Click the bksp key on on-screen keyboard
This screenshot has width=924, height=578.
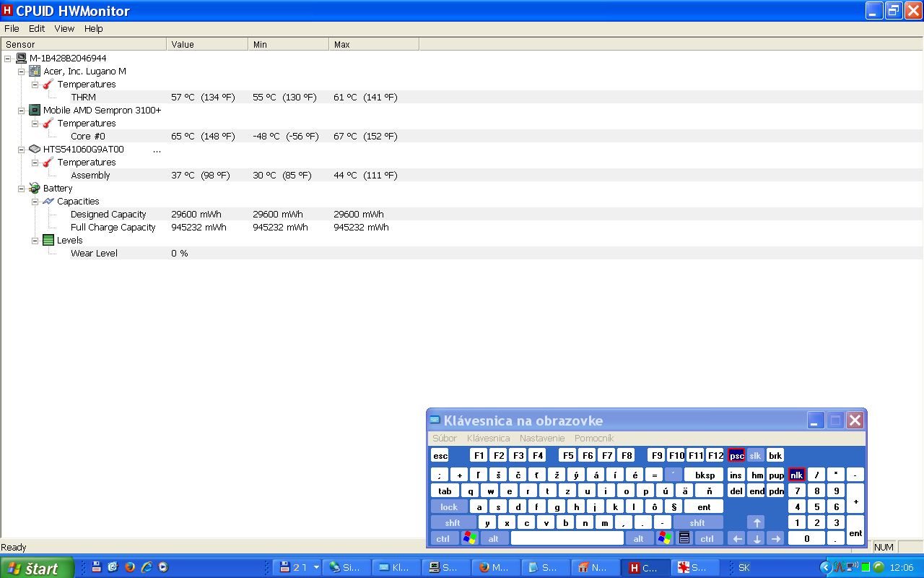(x=705, y=475)
